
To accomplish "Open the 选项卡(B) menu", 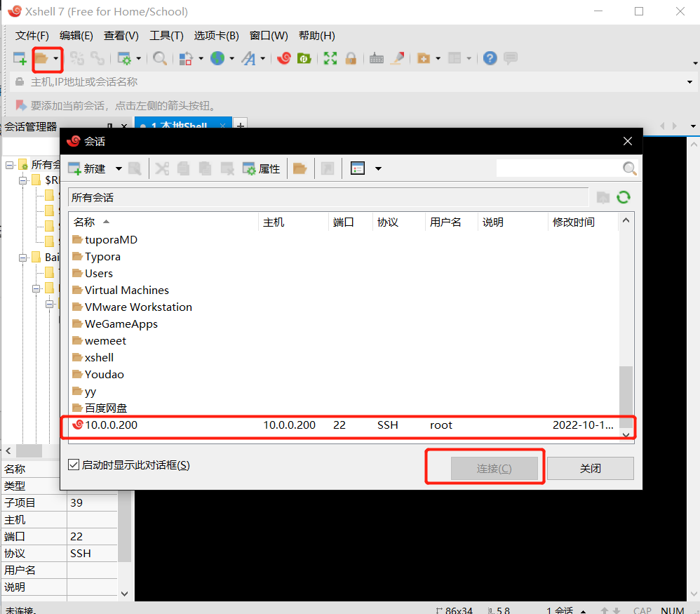I will [x=217, y=36].
